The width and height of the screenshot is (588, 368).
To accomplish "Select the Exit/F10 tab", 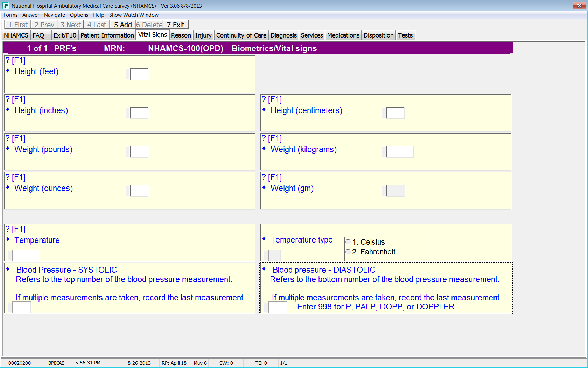I will coord(65,35).
